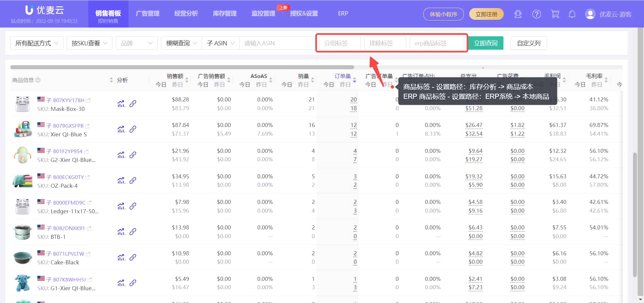
Task: Click the help question-mark icon in header
Action: point(536,14)
